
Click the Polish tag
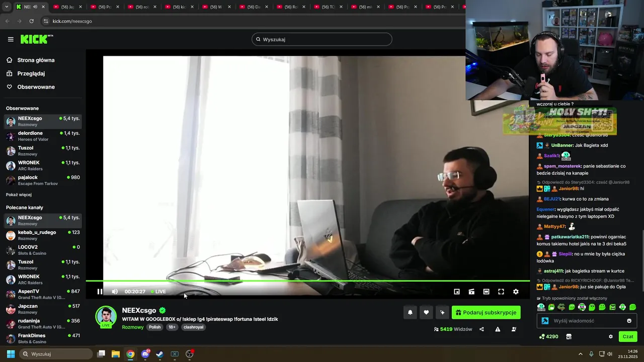pyautogui.click(x=154, y=327)
